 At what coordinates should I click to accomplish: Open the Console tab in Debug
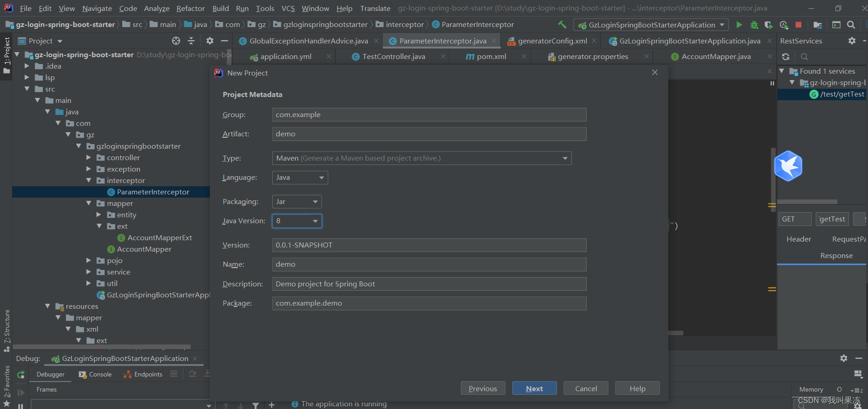tap(95, 374)
